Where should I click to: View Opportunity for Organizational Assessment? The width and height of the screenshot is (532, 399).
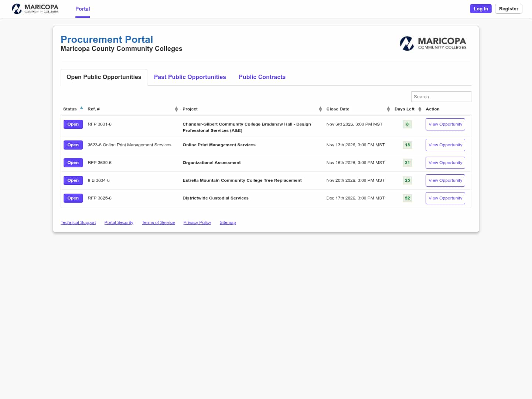[x=445, y=163]
